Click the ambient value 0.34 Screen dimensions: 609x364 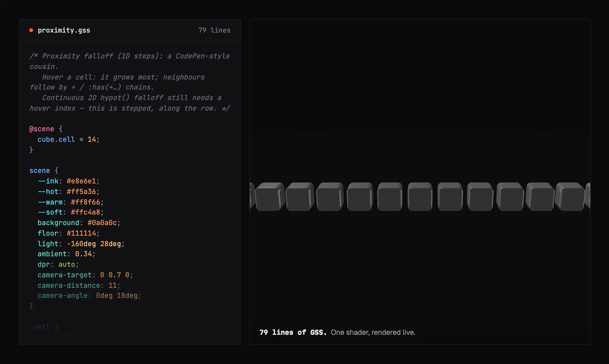[83, 254]
